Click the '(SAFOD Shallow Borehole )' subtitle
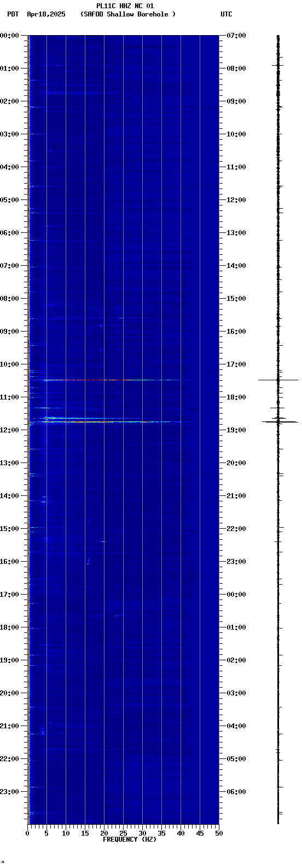 [128, 14]
